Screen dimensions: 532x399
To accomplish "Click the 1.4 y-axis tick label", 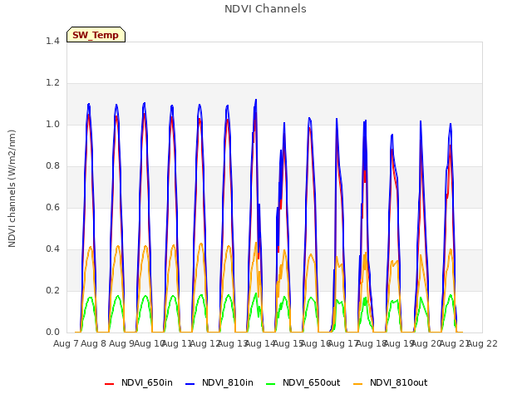I will pos(52,41).
